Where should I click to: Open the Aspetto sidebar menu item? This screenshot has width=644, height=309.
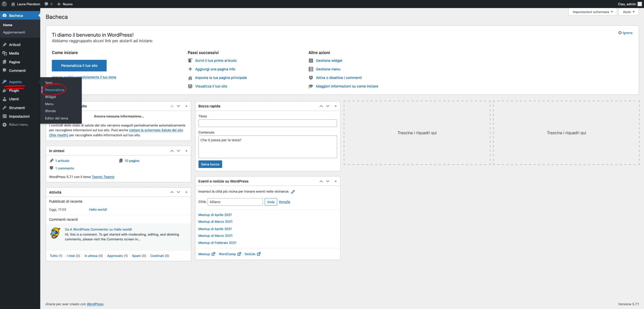point(15,82)
